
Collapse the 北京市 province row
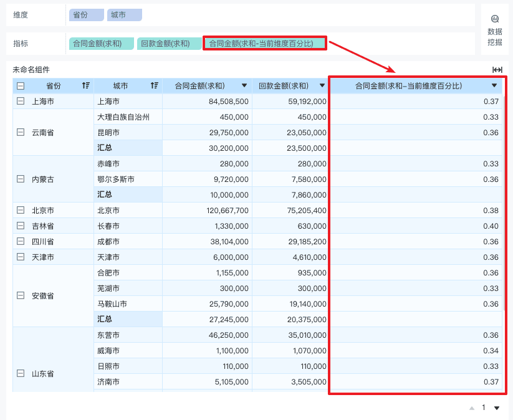click(x=21, y=210)
